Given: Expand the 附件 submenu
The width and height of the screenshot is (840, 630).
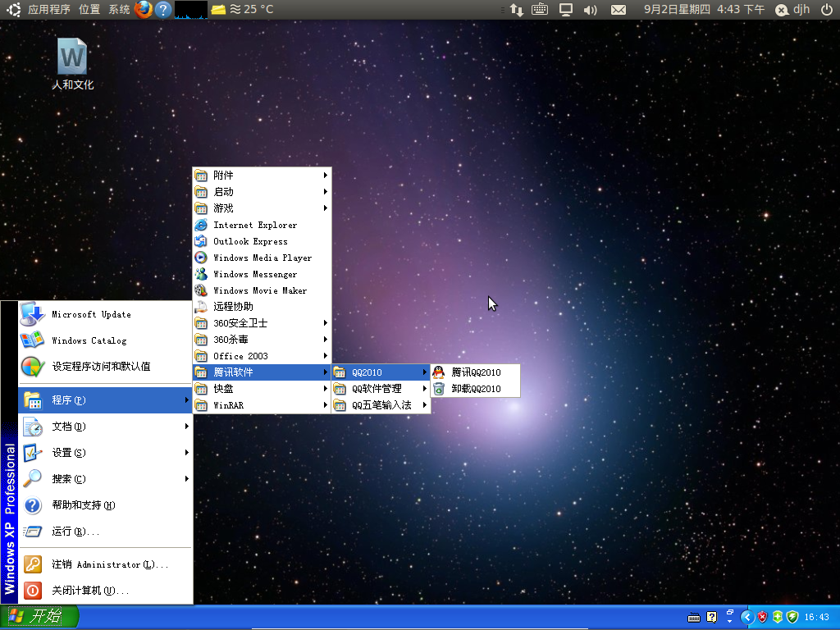Looking at the screenshot, I should tap(262, 176).
